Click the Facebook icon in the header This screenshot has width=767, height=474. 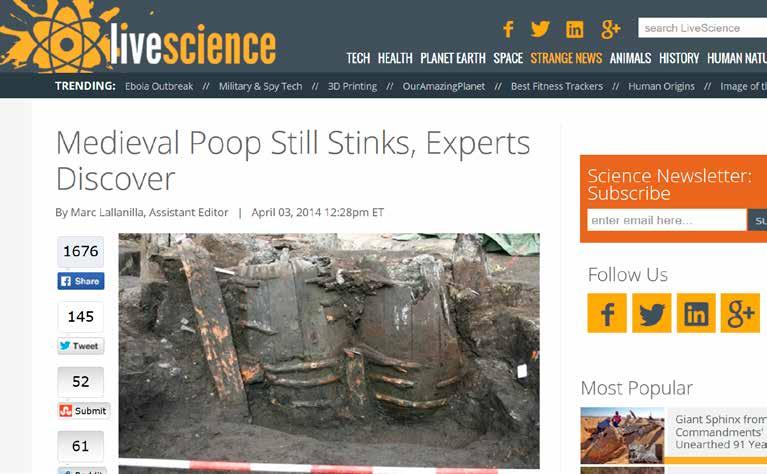pos(508,29)
